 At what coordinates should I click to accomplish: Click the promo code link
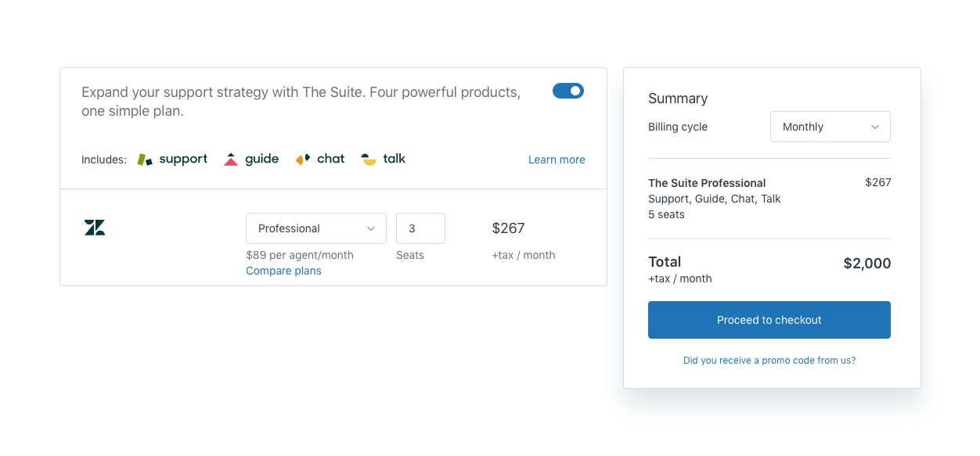pos(769,360)
